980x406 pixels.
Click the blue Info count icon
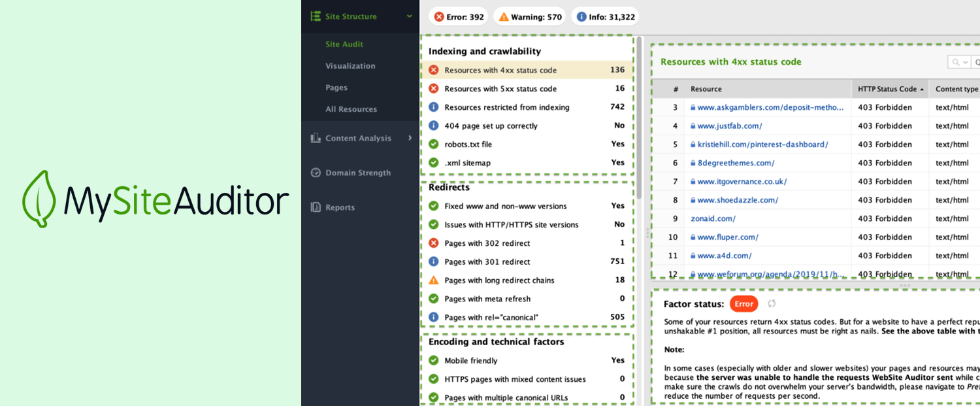coord(581,17)
